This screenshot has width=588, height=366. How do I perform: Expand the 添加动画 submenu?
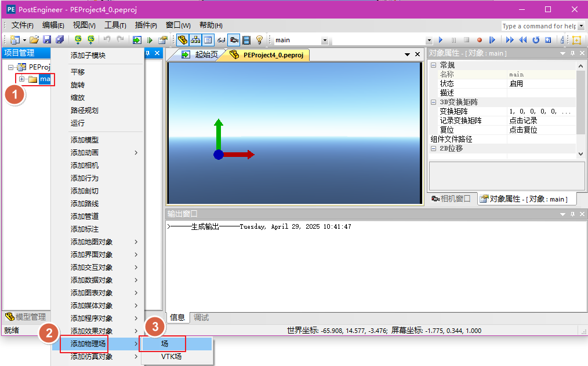(98, 152)
